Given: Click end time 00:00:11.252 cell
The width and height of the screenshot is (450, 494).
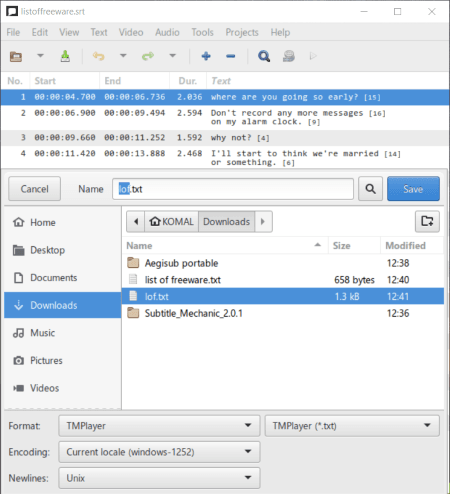Looking at the screenshot, I should tap(135, 138).
